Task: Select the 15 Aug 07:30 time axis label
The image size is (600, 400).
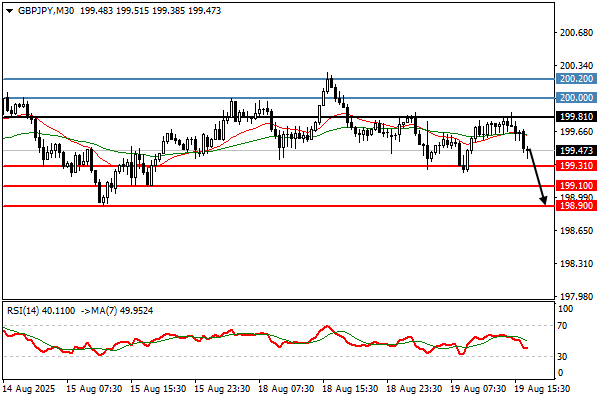Action: tap(94, 389)
